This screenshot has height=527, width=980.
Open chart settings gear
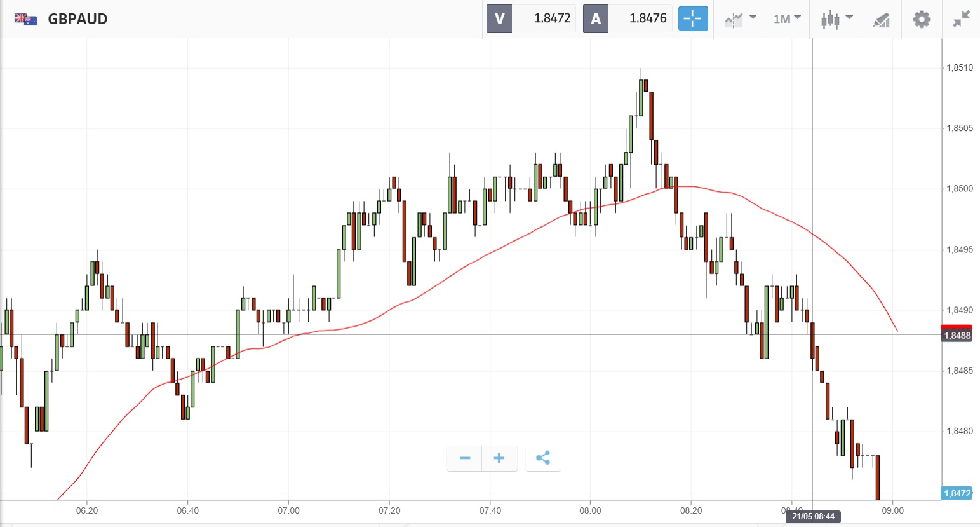[x=921, y=19]
